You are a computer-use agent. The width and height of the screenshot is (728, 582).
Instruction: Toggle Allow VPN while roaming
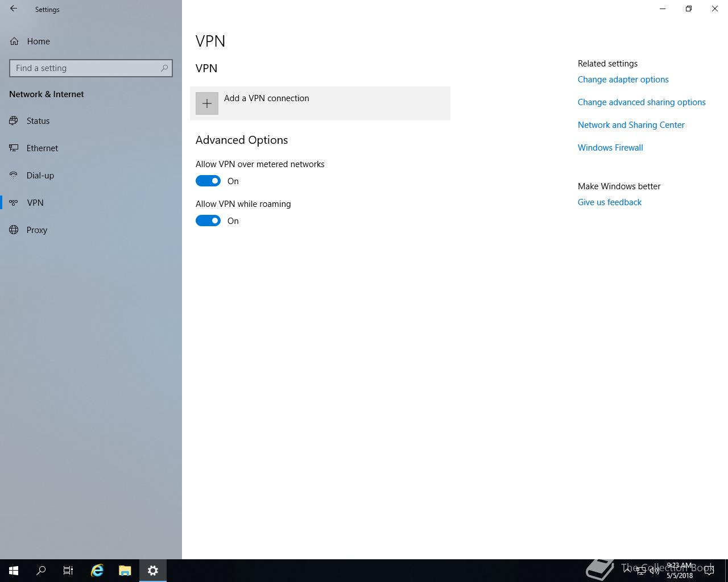tap(208, 221)
